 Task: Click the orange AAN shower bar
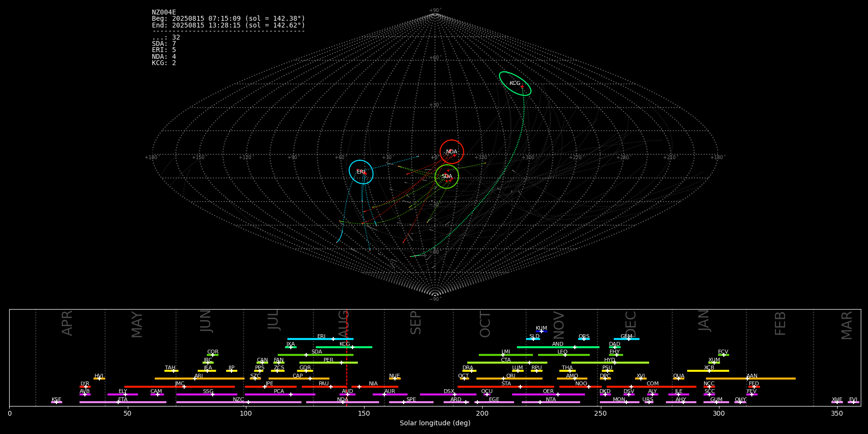click(x=751, y=379)
